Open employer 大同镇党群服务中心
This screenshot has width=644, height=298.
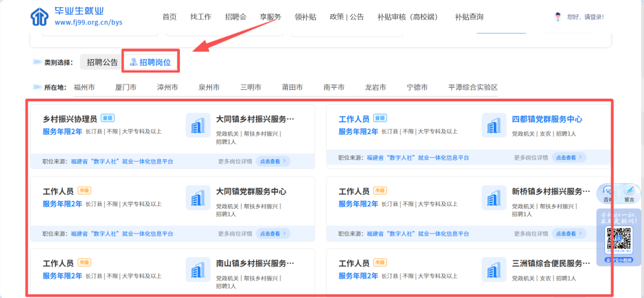click(252, 191)
